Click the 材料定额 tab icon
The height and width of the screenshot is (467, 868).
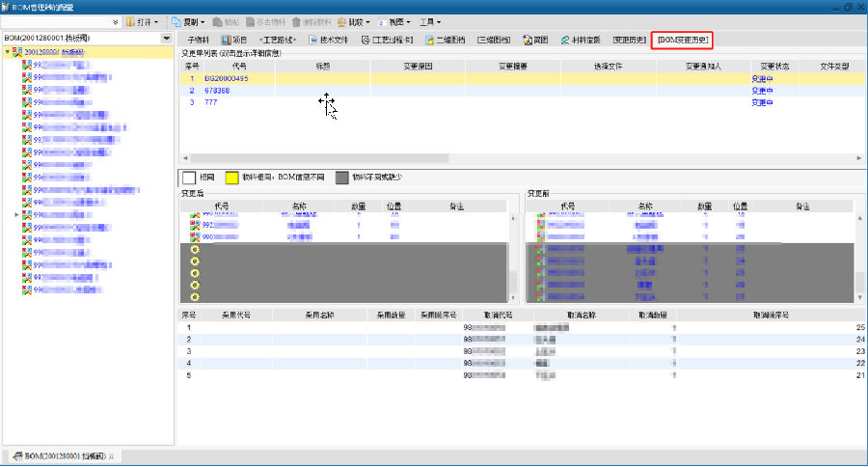565,41
